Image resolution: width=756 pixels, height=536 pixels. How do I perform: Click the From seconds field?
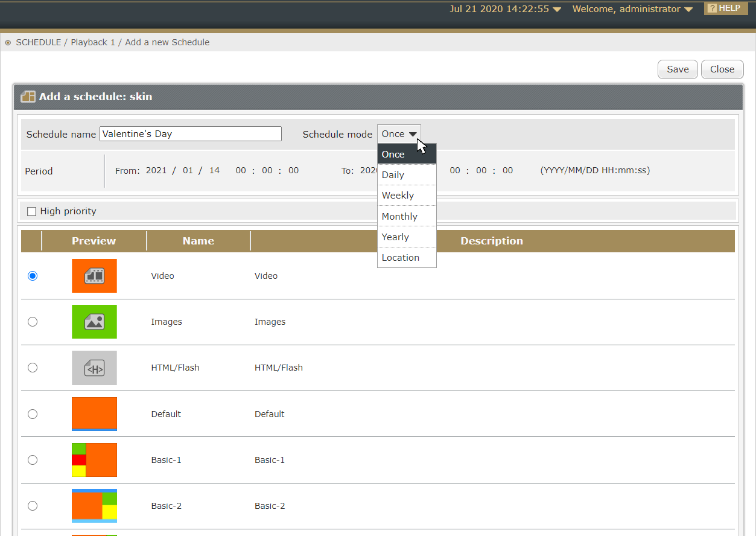(294, 171)
